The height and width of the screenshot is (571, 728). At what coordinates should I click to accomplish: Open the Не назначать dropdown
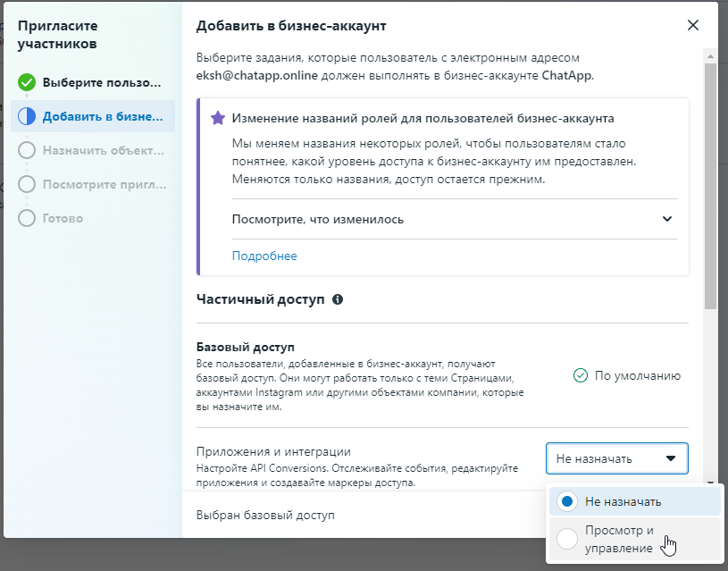coord(616,458)
